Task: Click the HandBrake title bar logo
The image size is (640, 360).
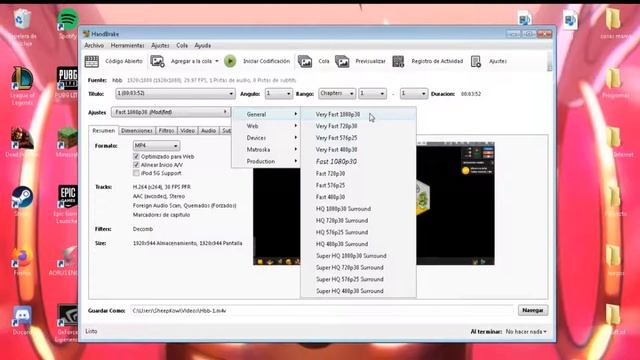Action: click(x=87, y=34)
